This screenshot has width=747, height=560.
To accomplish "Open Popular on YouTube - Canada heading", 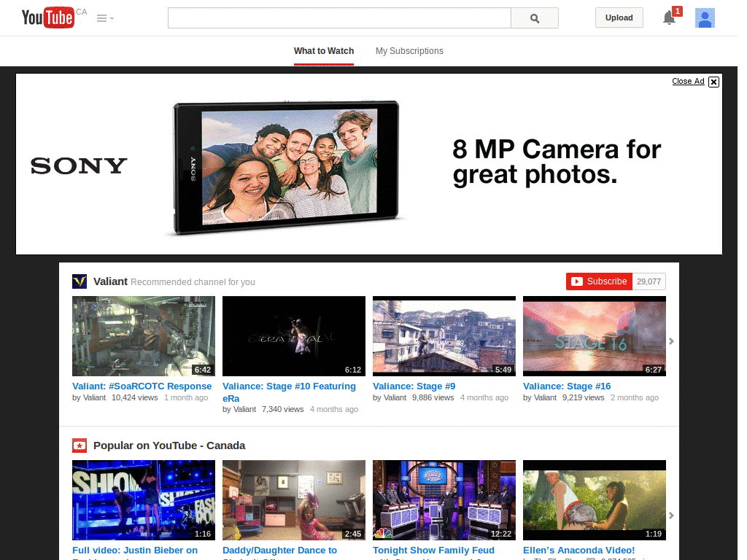I will (x=169, y=446).
